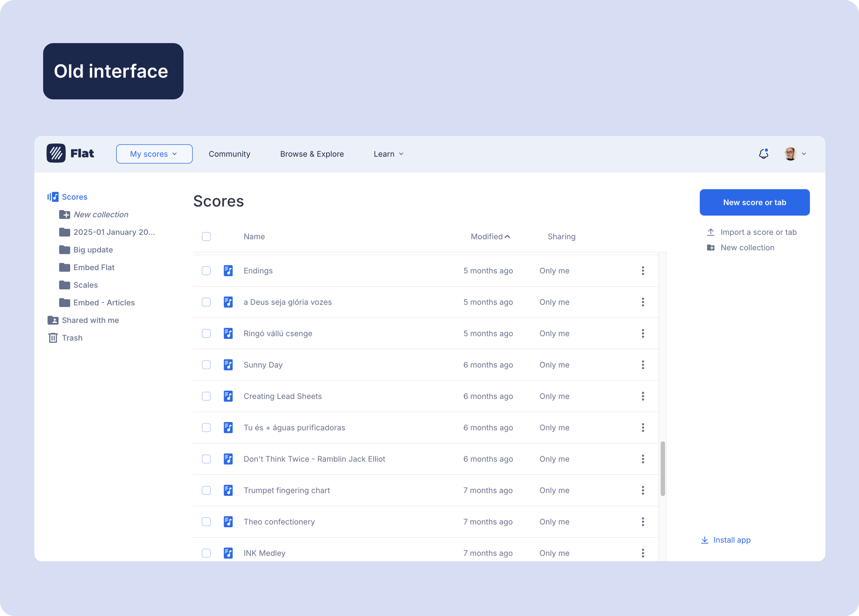
Task: Open the more options menu for Endings
Action: (x=643, y=271)
